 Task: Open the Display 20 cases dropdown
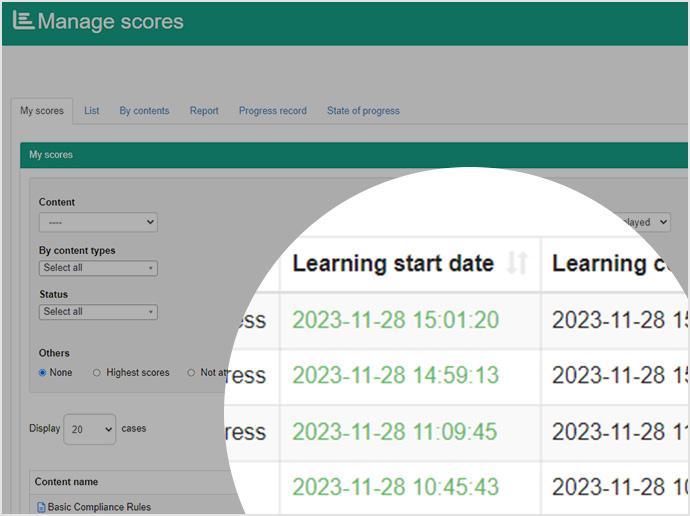click(89, 429)
